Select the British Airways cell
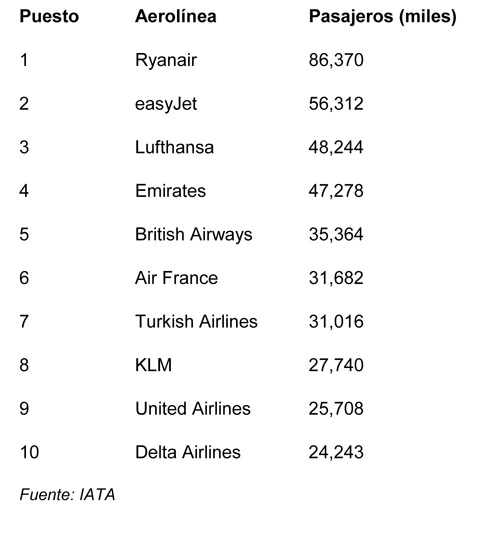500x553 pixels. 194,235
